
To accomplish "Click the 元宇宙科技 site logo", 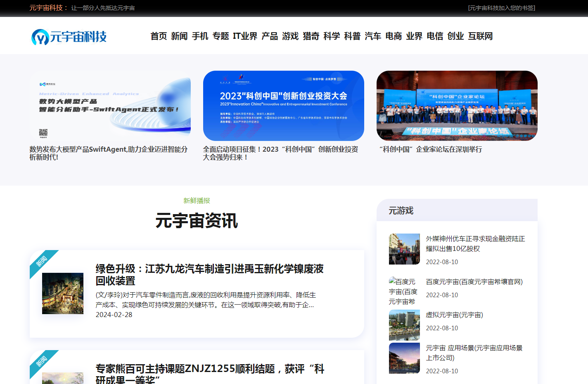I will coord(69,37).
